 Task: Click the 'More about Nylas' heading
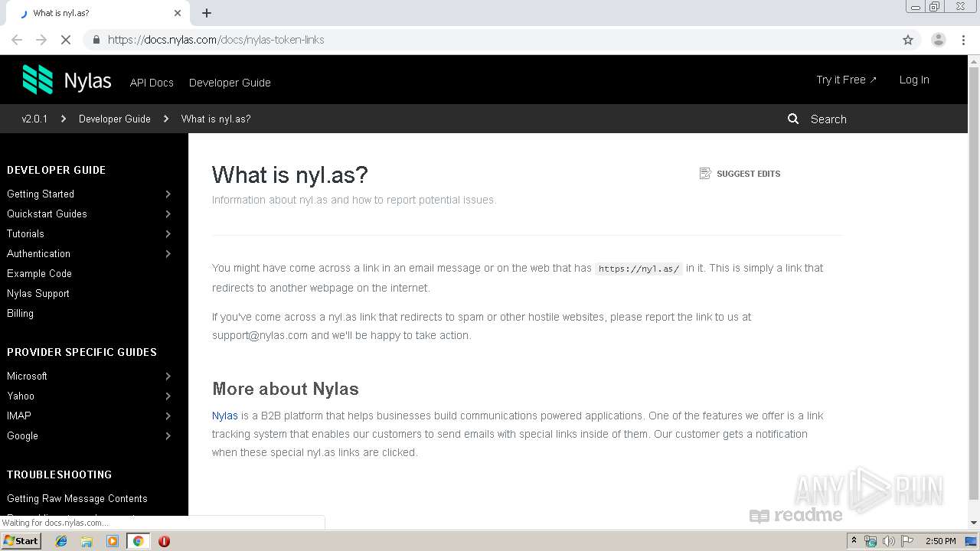(x=286, y=389)
